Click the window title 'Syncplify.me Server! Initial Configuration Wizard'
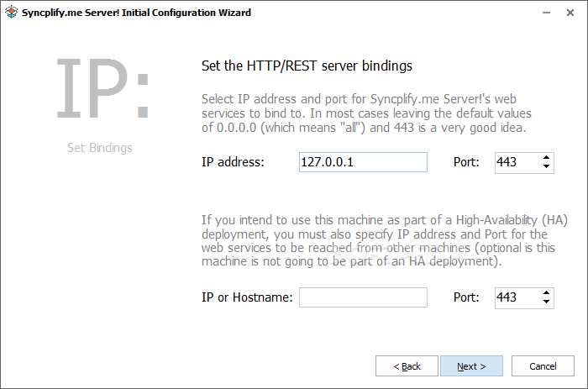The image size is (588, 389). pos(136,13)
